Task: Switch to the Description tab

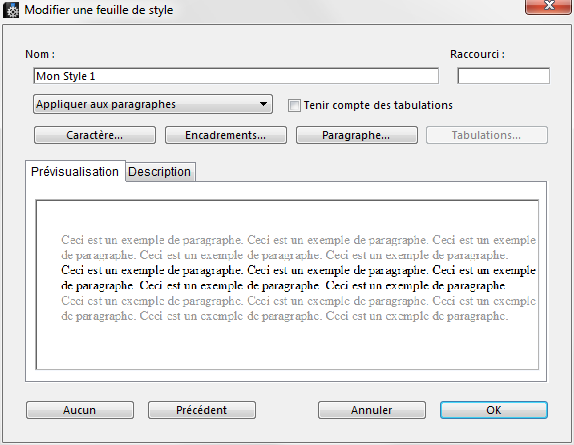Action: pos(160,172)
